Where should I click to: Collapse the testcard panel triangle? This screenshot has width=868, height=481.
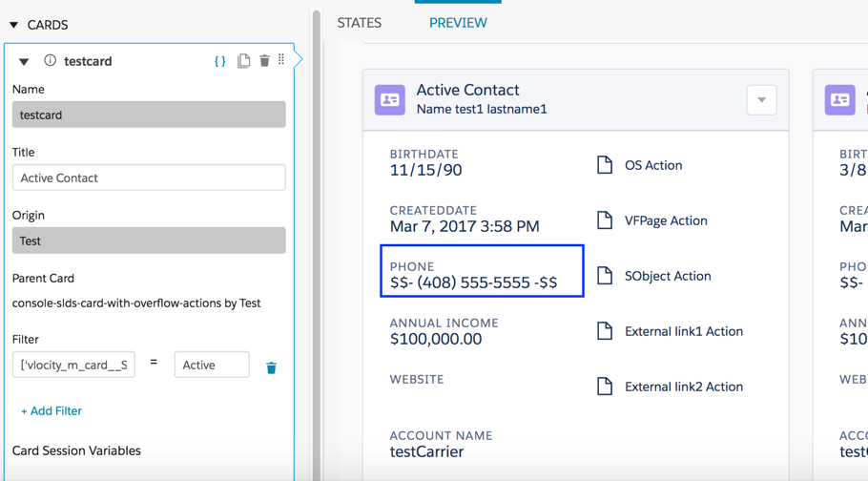(24, 61)
